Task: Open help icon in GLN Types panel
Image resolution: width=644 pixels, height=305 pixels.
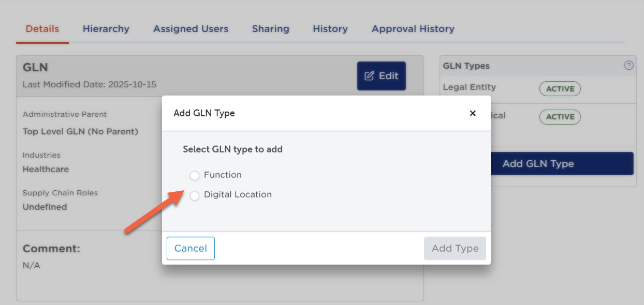Action: pos(628,66)
